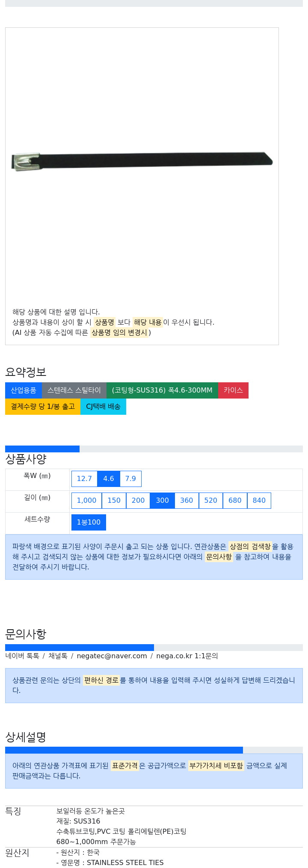
Task: Open the 네이버 톡톡 inquiry link
Action: click(22, 656)
